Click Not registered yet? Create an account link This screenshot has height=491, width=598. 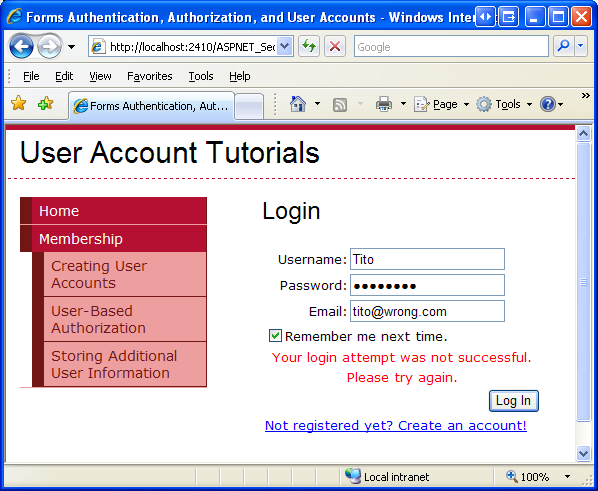[x=396, y=425]
